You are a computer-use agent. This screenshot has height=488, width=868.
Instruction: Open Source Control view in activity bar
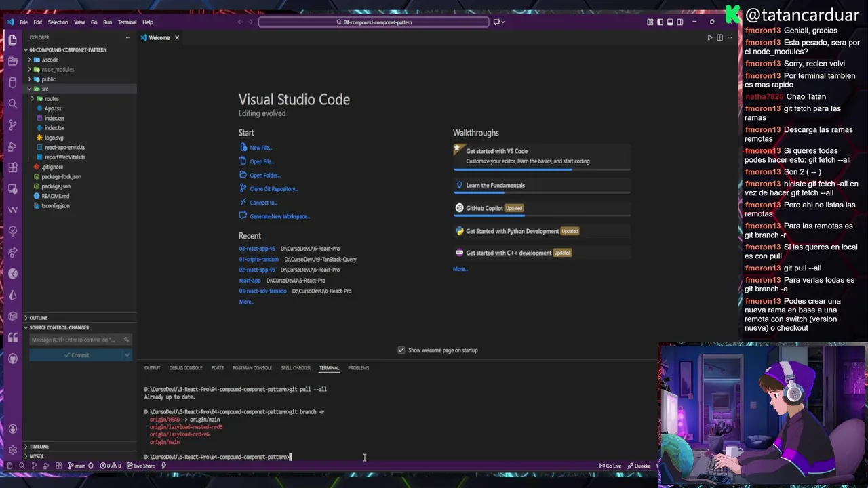point(12,125)
